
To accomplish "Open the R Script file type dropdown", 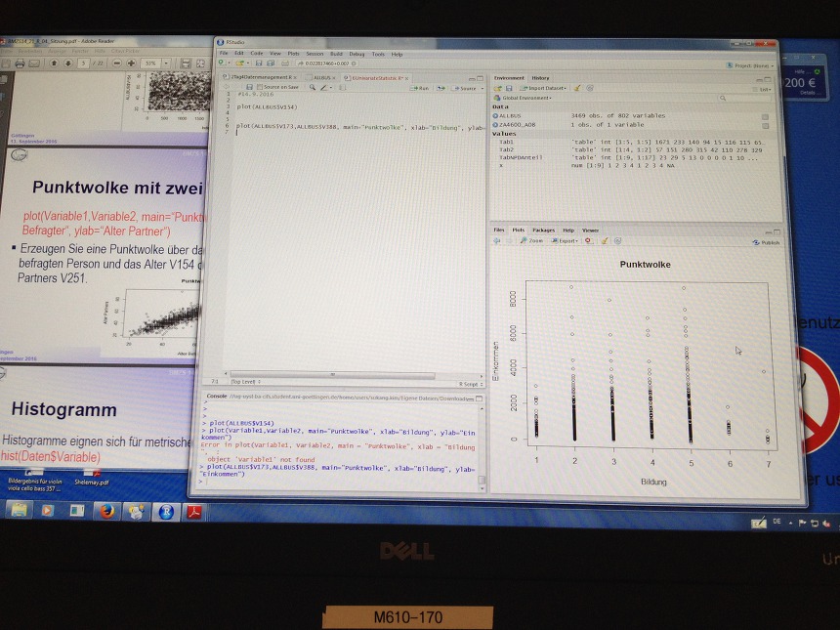I will (471, 384).
